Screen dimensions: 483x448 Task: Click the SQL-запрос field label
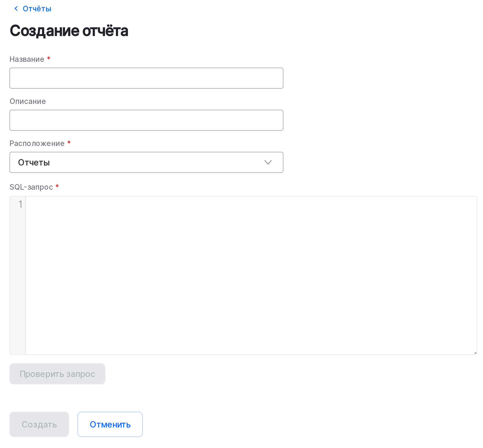[31, 187]
